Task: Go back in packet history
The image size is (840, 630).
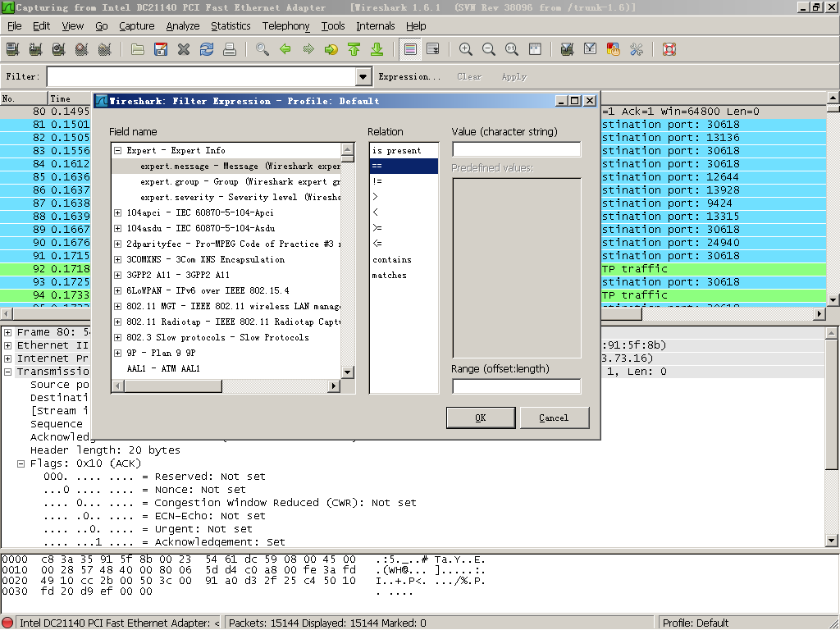Action: tap(285, 50)
